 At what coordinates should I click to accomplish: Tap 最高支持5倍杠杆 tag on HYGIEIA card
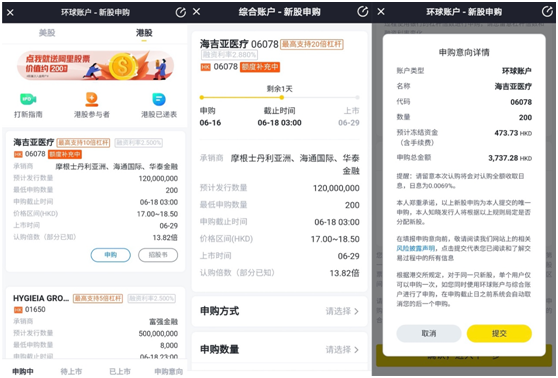(x=98, y=298)
